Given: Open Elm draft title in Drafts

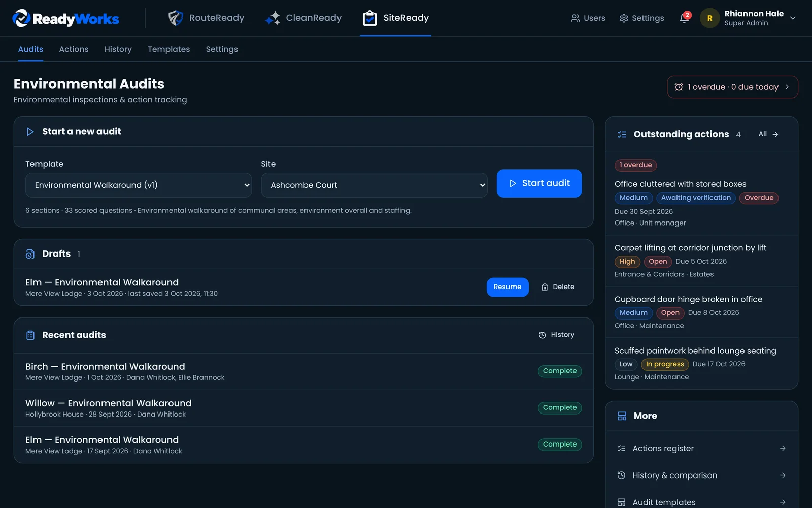Looking at the screenshot, I should pyautogui.click(x=102, y=282).
